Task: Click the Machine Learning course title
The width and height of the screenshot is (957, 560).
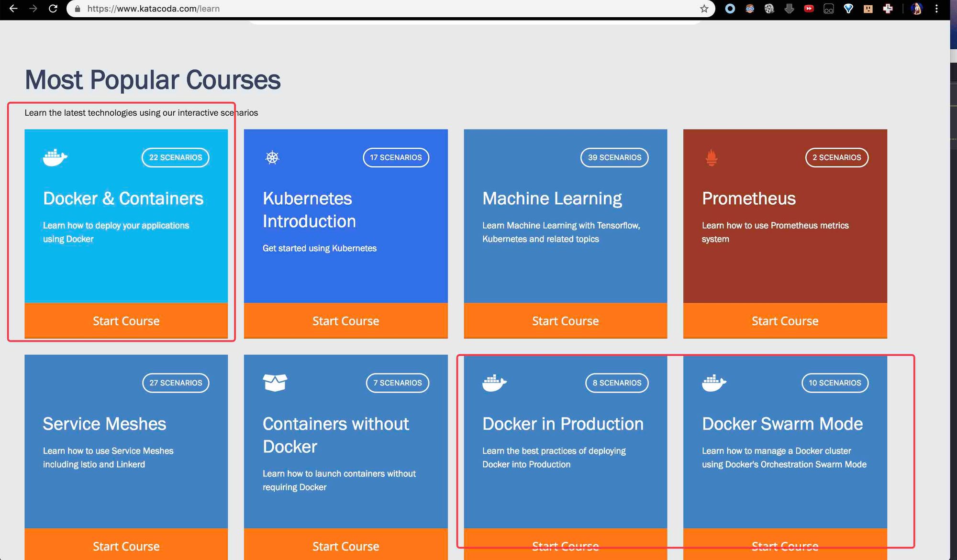Action: point(552,198)
